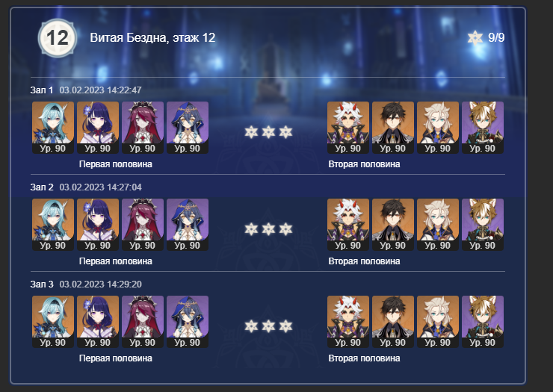Image resolution: width=553 pixels, height=392 pixels.
Task: Select Eula portrait in Chamber 1
Action: 53,128
